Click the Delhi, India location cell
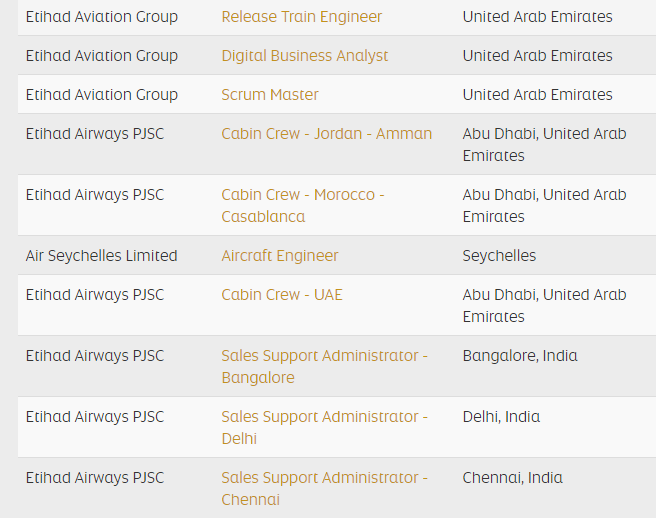Screen dimensions: 656x518 pyautogui.click(x=501, y=417)
